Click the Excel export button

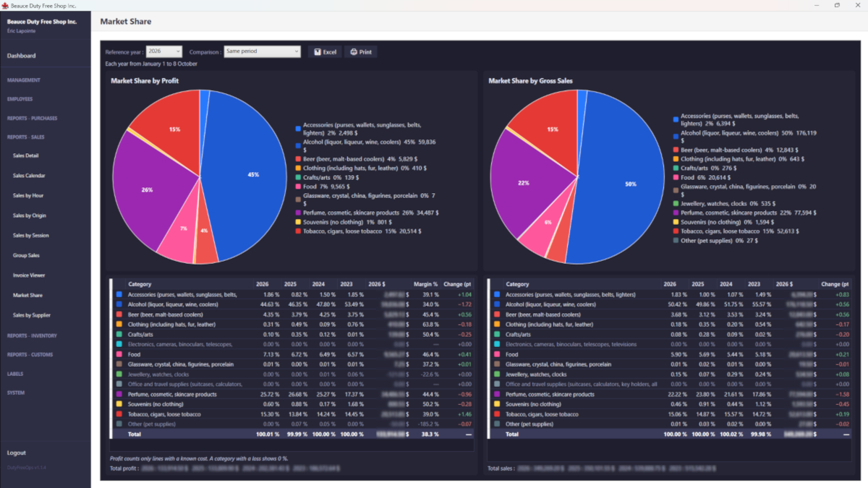(325, 52)
